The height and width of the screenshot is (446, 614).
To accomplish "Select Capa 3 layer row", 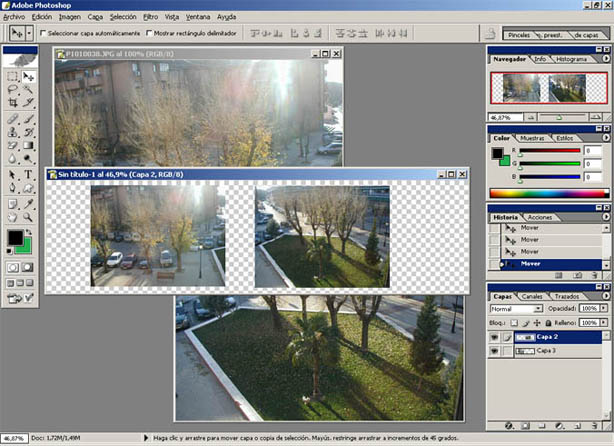I will point(546,351).
